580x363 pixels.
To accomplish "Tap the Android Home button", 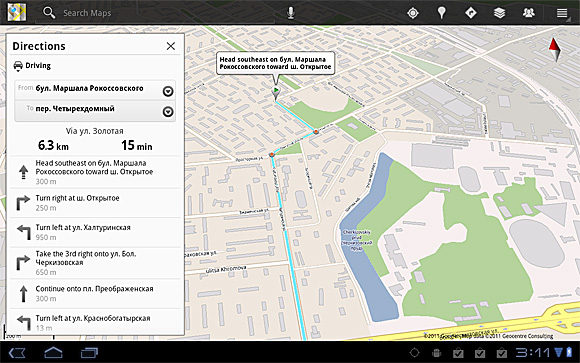I will [53, 352].
